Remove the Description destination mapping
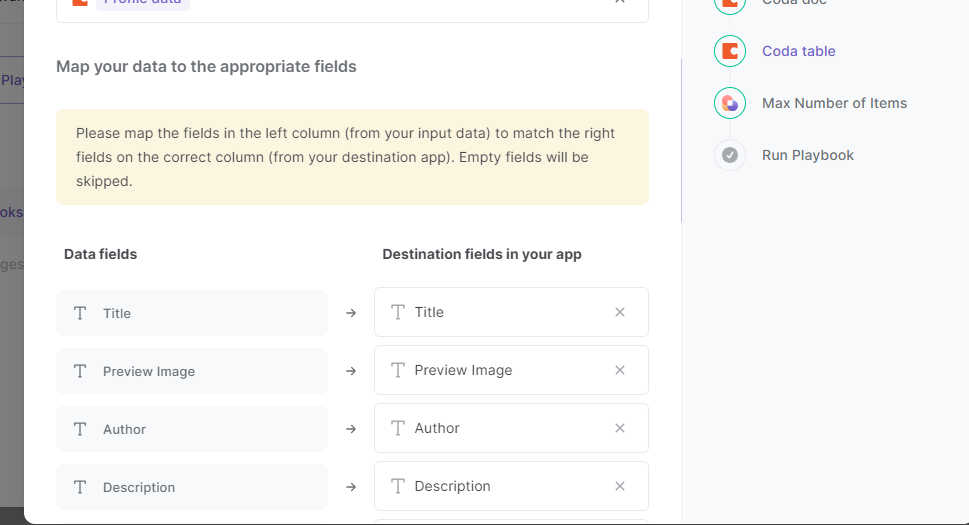969x525 pixels. click(620, 487)
